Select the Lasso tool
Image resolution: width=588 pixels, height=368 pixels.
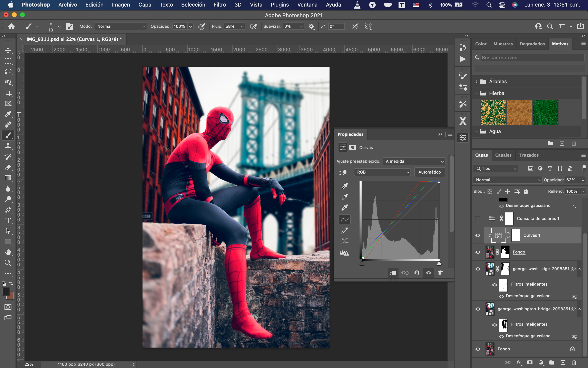8,72
